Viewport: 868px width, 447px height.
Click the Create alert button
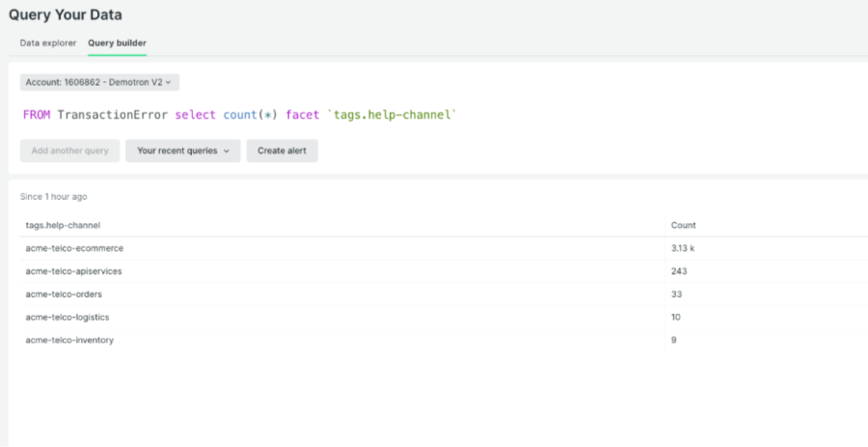click(x=282, y=151)
